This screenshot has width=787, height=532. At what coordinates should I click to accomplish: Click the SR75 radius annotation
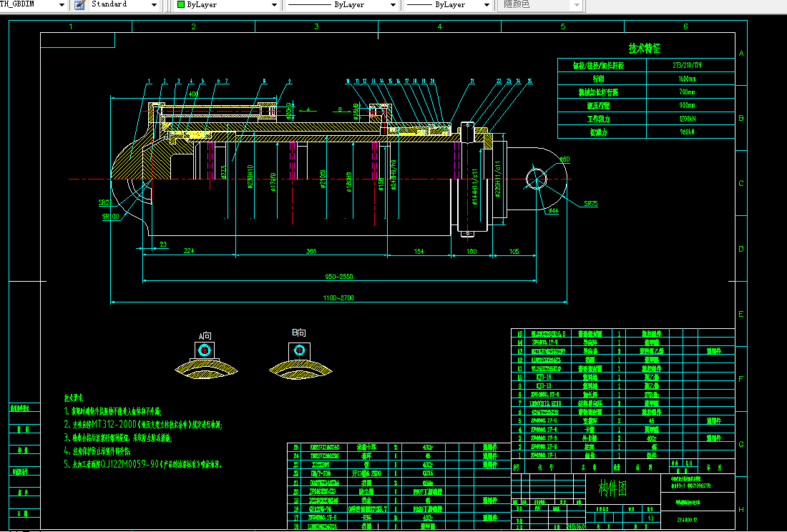pos(591,204)
